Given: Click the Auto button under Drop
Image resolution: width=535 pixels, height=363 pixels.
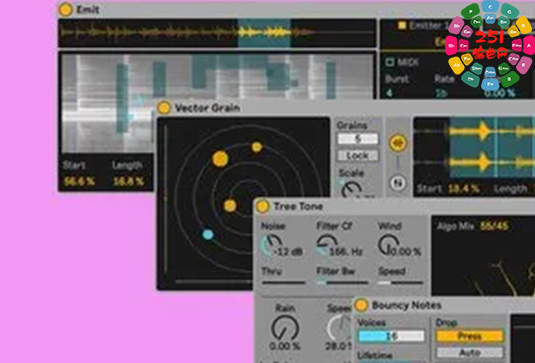Looking at the screenshot, I should click(469, 352).
